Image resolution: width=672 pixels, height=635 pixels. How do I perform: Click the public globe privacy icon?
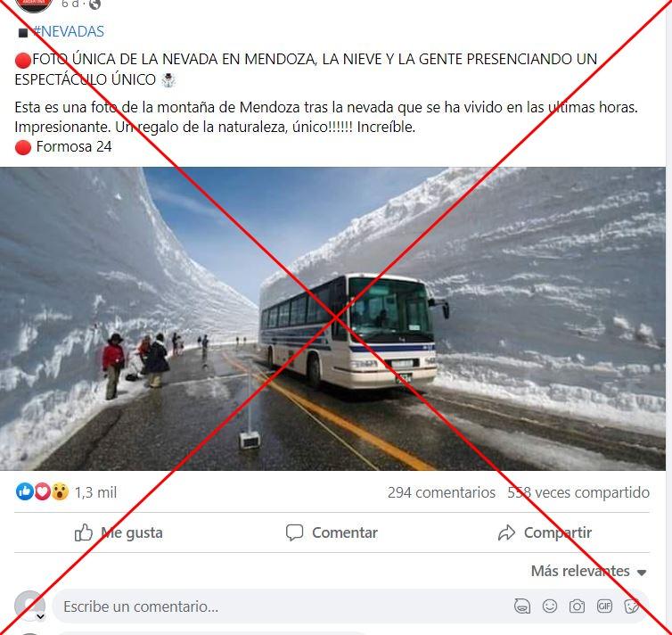pyautogui.click(x=94, y=4)
